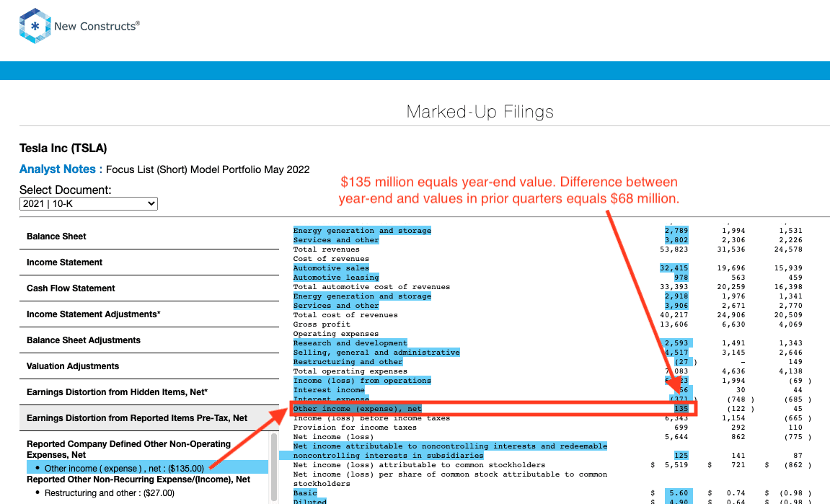The height and width of the screenshot is (504, 830).
Task: Click the highlighted 3,906 services cost value
Action: coord(676,306)
